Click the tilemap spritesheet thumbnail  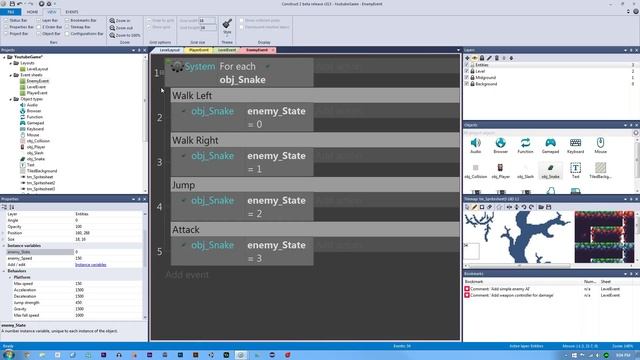(x=604, y=237)
